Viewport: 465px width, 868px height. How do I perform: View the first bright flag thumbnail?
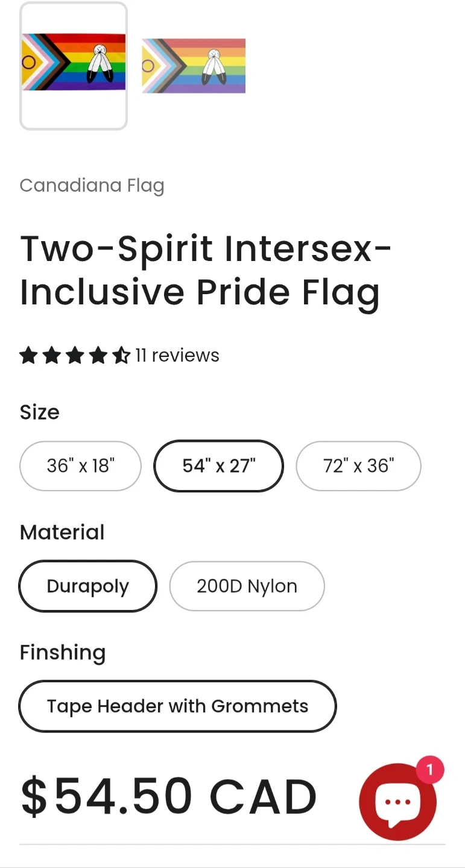[74, 66]
